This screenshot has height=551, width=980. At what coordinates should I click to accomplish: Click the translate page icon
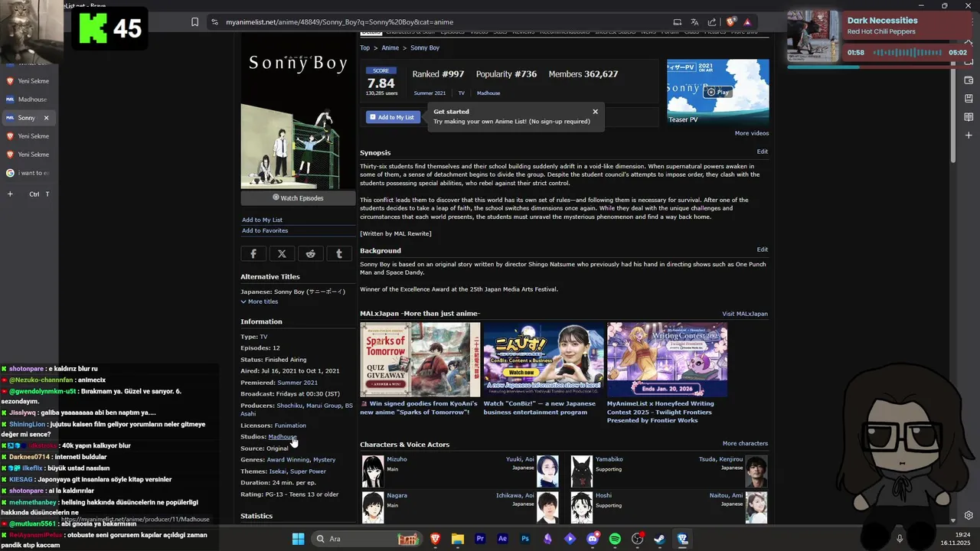[x=694, y=22]
